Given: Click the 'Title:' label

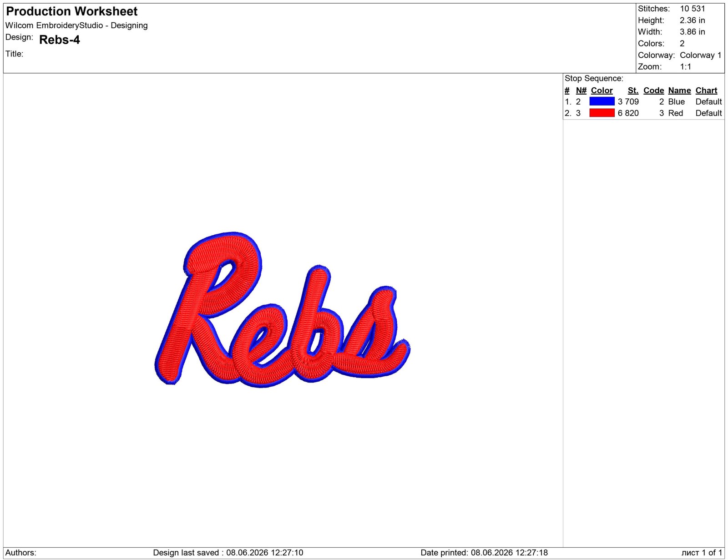Looking at the screenshot, I should pos(14,54).
